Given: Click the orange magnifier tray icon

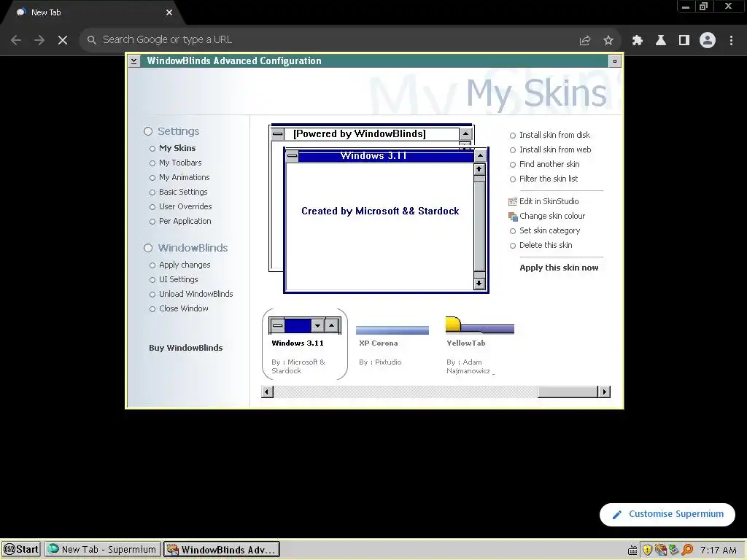Looking at the screenshot, I should pos(687,550).
